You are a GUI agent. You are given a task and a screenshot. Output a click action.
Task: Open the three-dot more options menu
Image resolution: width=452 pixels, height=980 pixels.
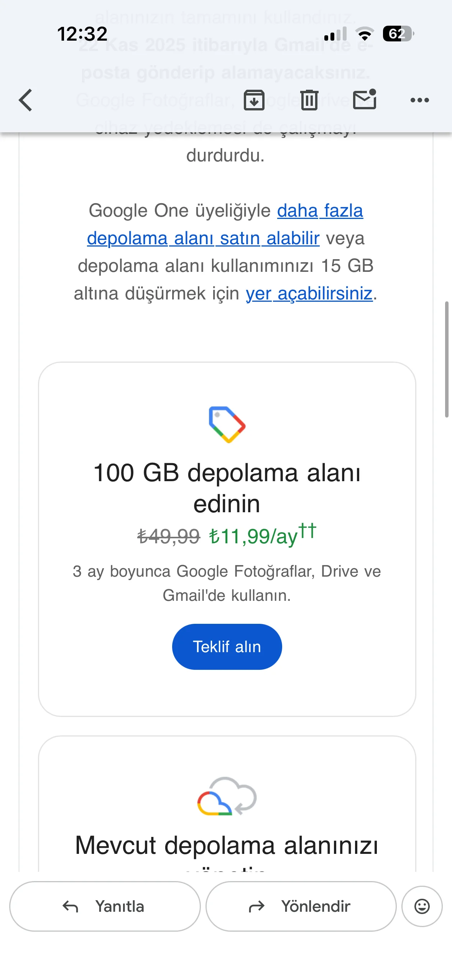click(419, 100)
